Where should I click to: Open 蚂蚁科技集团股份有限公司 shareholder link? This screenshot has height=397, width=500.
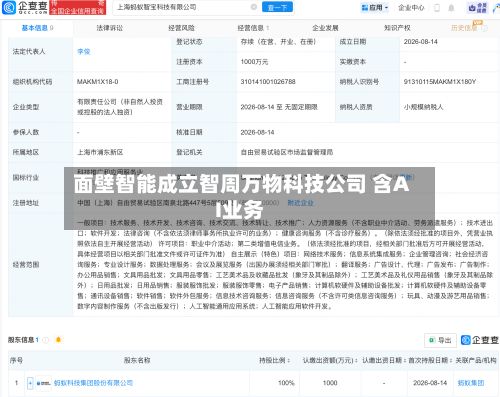[93, 383]
